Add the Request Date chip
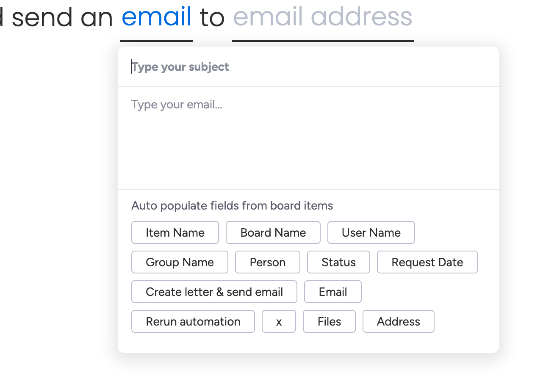This screenshot has height=392, width=543. [427, 262]
